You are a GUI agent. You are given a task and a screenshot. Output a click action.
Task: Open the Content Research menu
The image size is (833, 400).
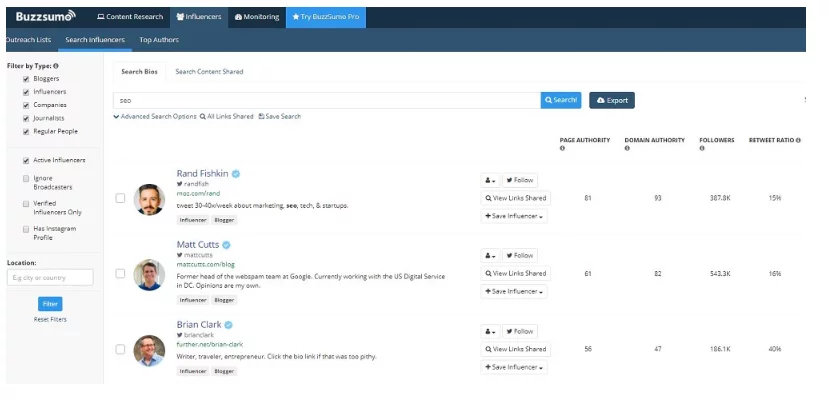(130, 17)
